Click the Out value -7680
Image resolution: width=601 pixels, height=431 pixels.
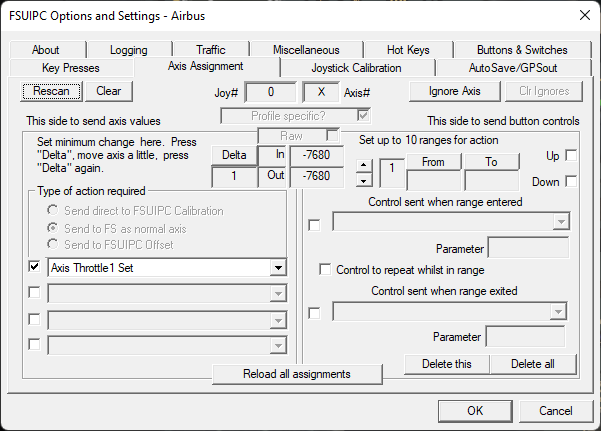point(316,176)
